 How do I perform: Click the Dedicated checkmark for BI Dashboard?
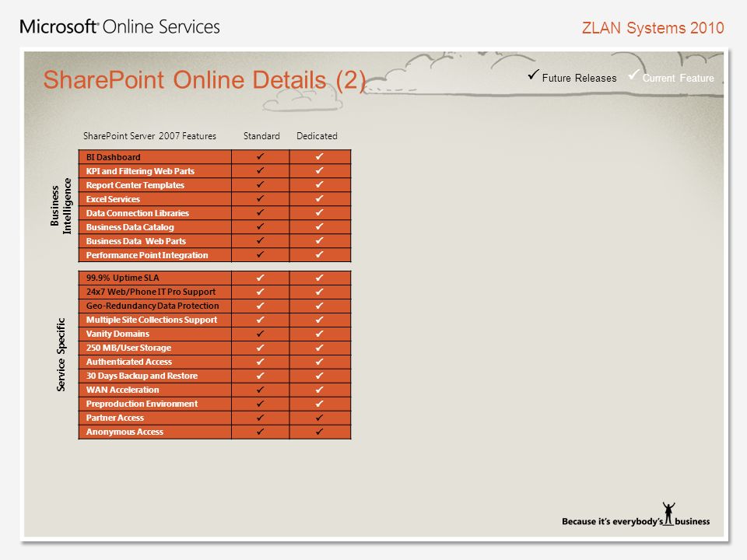pyautogui.click(x=319, y=156)
